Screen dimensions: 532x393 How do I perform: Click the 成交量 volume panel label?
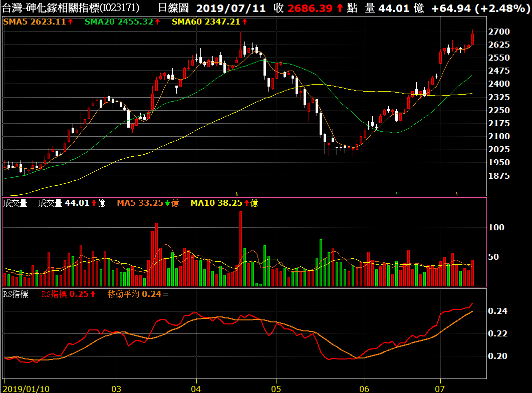tap(15, 203)
